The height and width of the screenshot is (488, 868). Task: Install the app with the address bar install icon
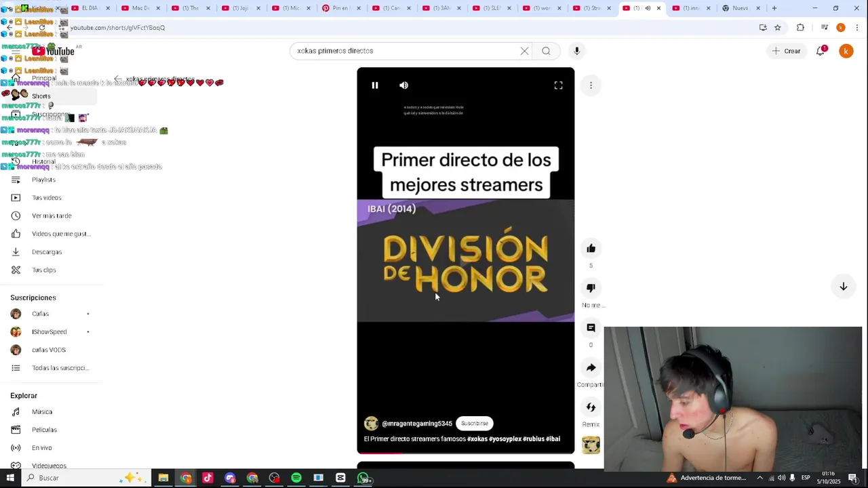[763, 28]
